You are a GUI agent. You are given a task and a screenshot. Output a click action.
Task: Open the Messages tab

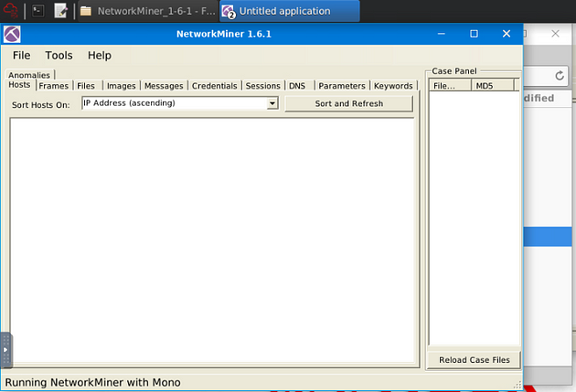[x=164, y=86]
